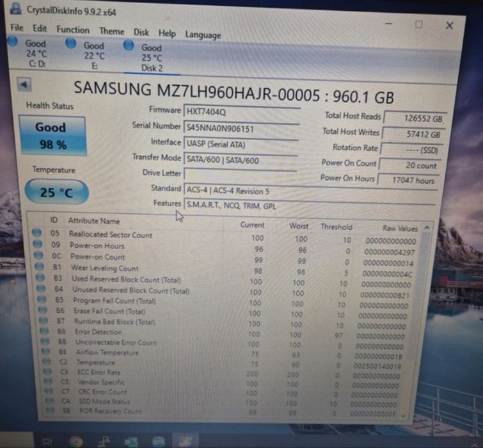The height and width of the screenshot is (448, 483).
Task: Open the File menu
Action: click(17, 28)
